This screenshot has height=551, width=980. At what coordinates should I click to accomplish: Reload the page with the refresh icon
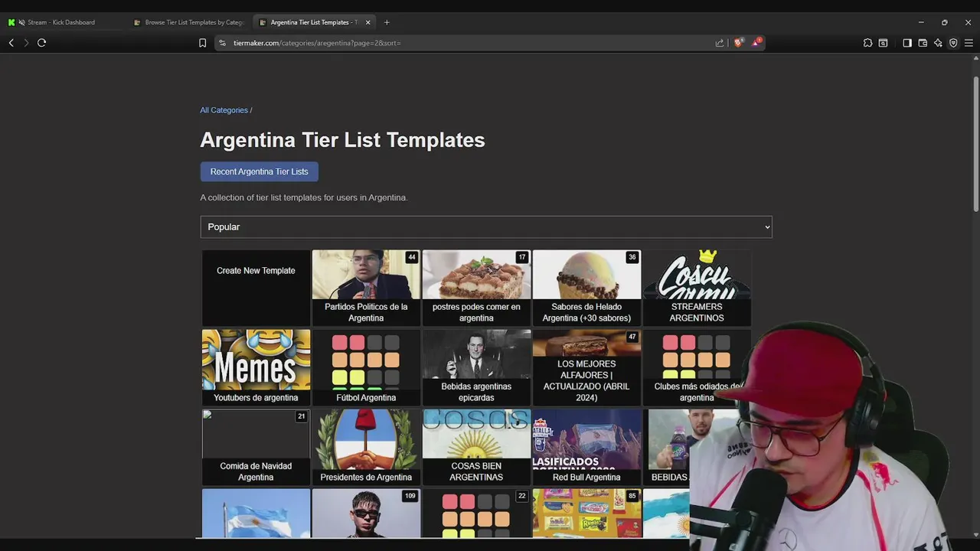[41, 43]
